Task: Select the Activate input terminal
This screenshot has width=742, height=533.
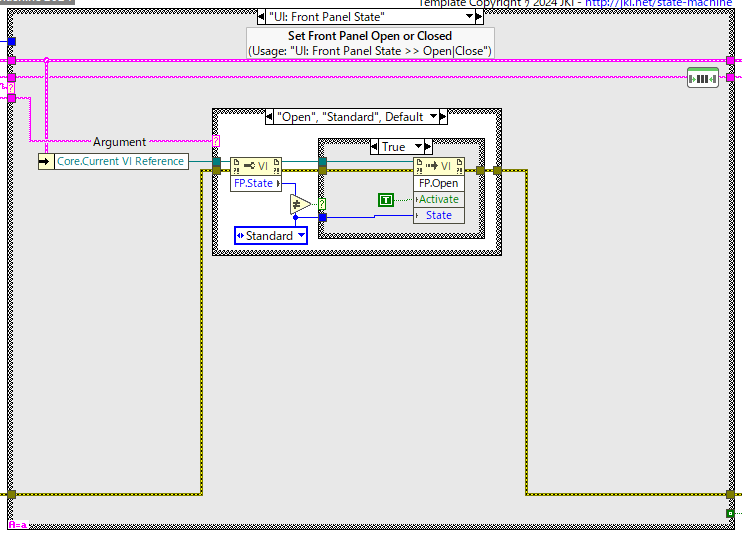Action: 439,199
